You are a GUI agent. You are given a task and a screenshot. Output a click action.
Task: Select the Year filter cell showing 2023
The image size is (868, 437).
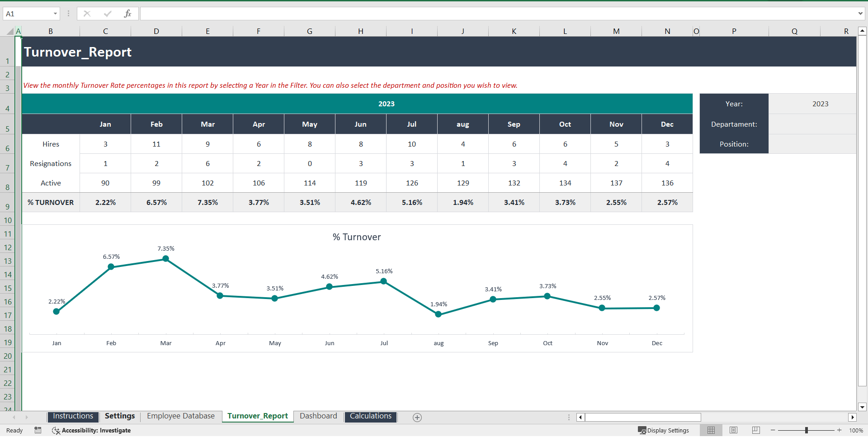[x=820, y=104]
